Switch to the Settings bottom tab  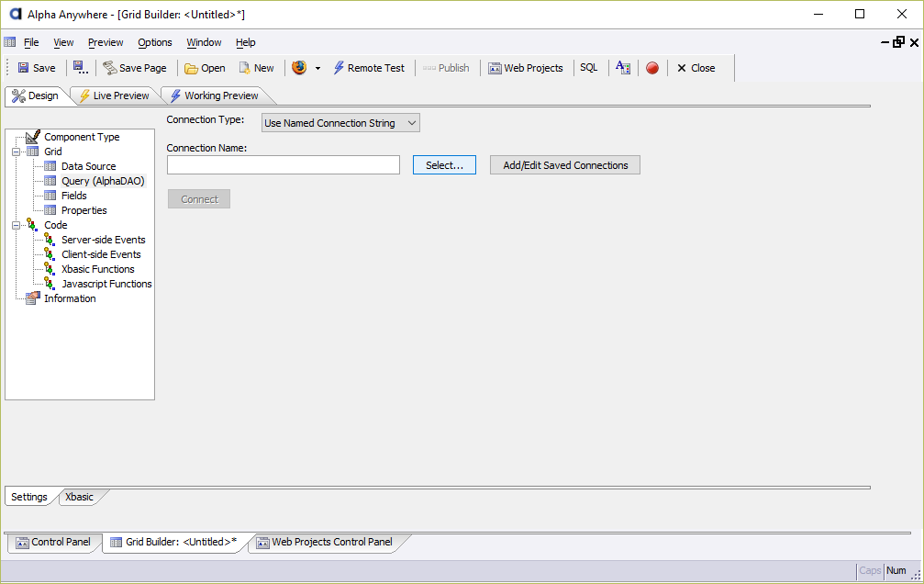coord(28,497)
